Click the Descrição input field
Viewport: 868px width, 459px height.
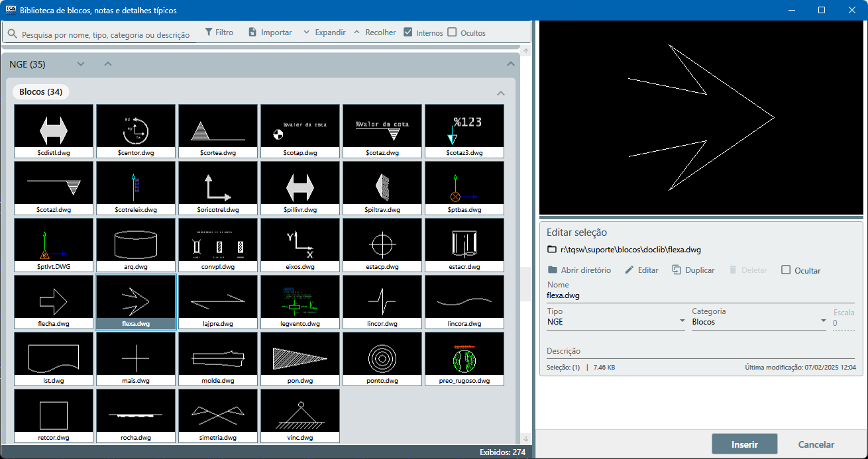coord(700,352)
